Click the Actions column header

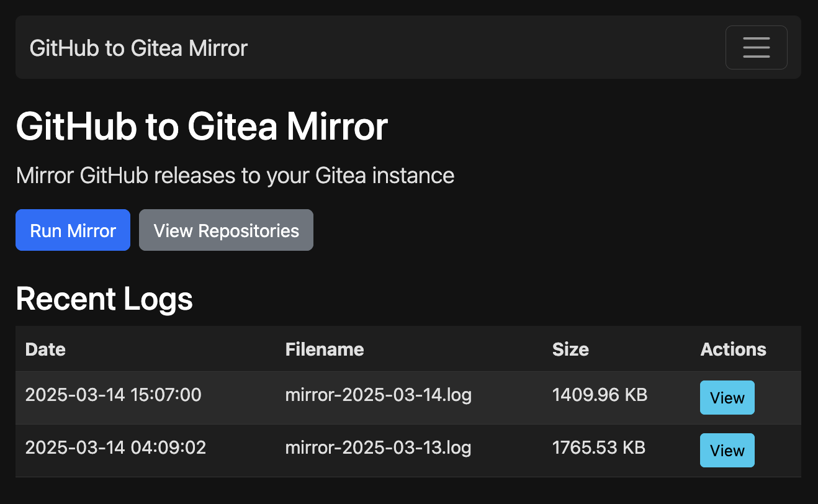coord(733,349)
